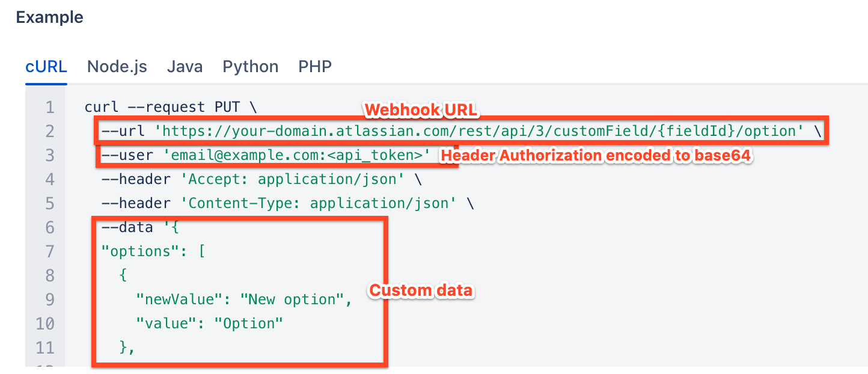
Task: Switch to the Java tab
Action: (x=185, y=67)
